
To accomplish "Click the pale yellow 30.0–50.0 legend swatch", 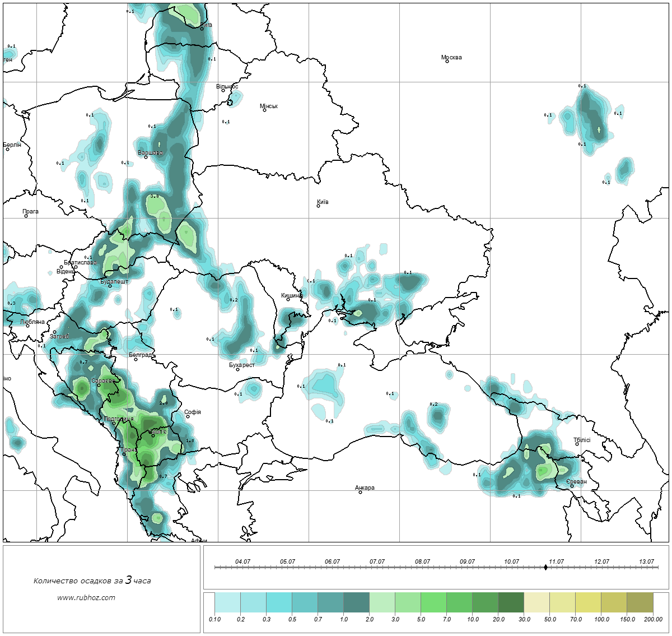I will coord(536,603).
